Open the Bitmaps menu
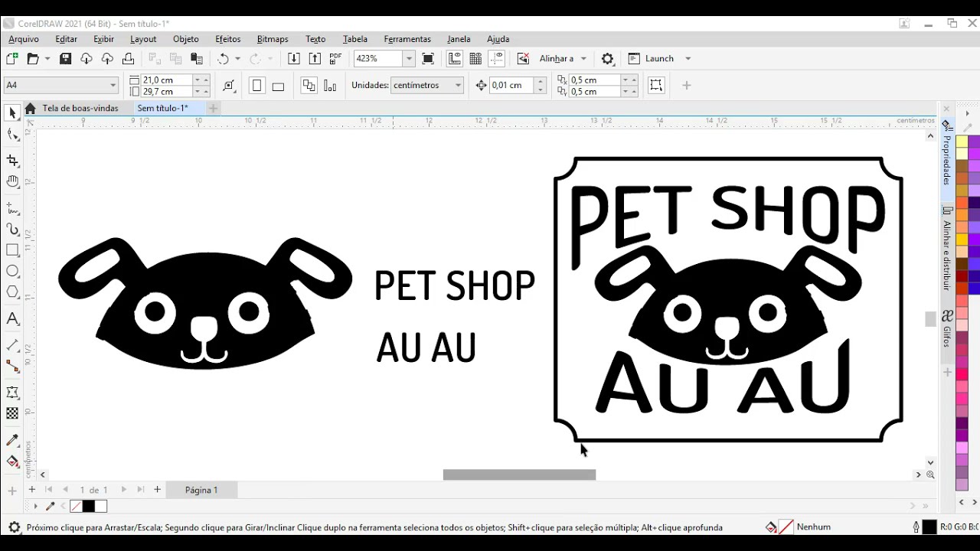This screenshot has height=551, width=980. 273,39
